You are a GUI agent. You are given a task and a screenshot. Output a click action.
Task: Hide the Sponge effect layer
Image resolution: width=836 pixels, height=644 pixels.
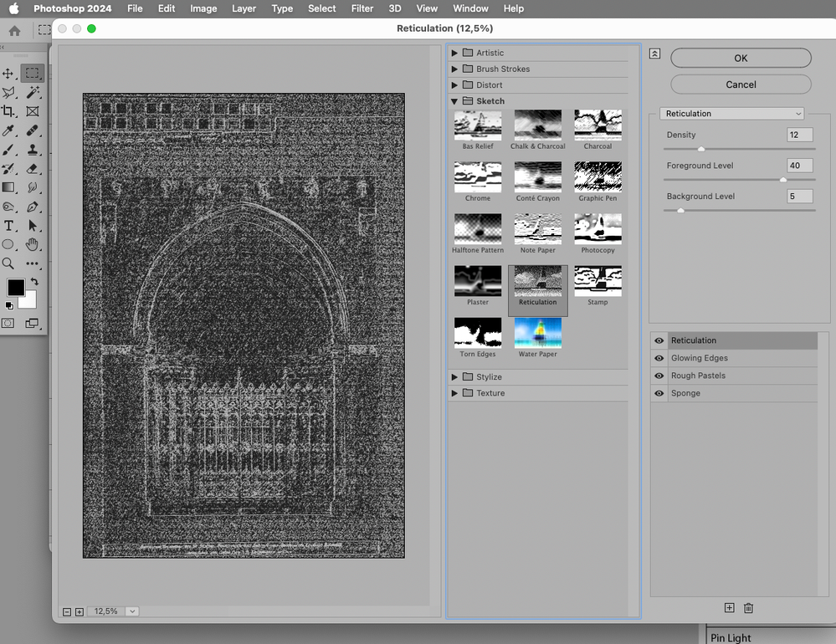[659, 393]
